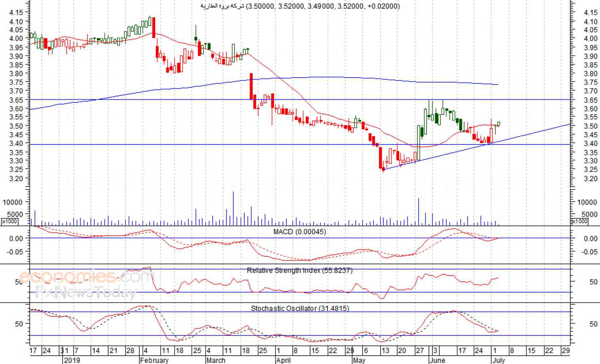Viewport: 600px width, 364px height.
Task: Click 3.65 on the right price axis
Action: pos(590,100)
